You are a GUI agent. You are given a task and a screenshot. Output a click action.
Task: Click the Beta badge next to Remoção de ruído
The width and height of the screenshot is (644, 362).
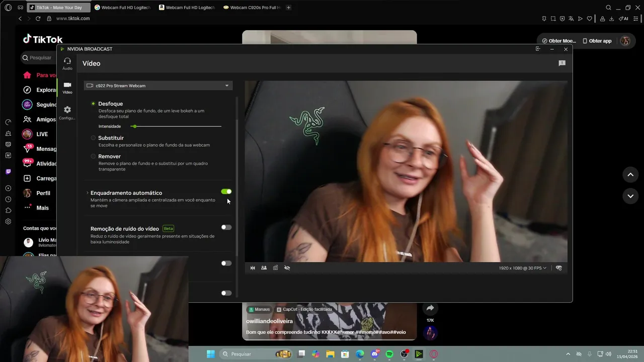coord(168,228)
